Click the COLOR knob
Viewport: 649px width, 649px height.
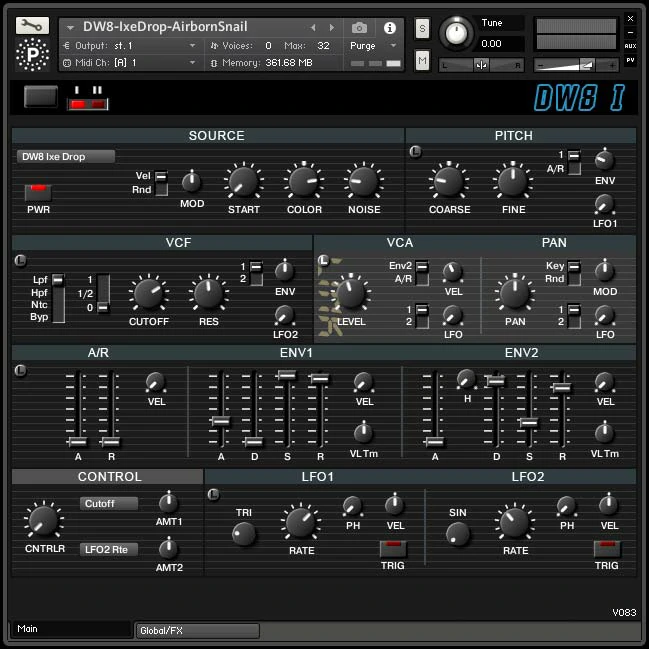click(304, 182)
